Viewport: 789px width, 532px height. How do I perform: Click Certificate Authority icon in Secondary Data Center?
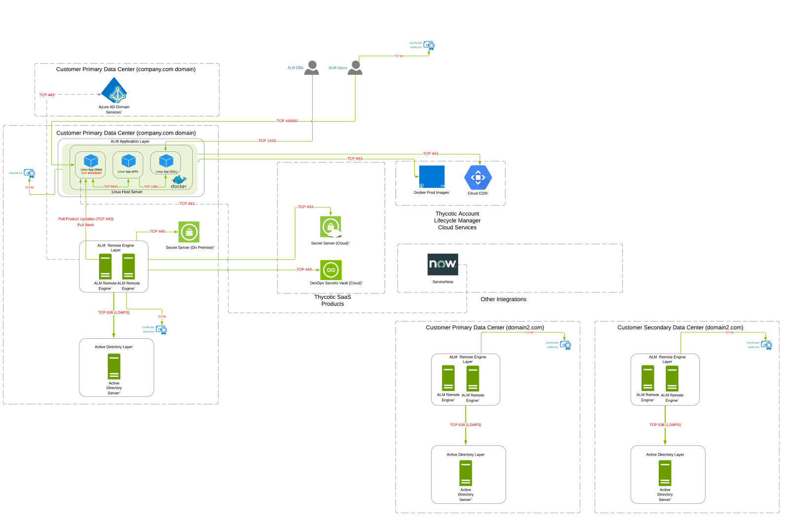766,345
